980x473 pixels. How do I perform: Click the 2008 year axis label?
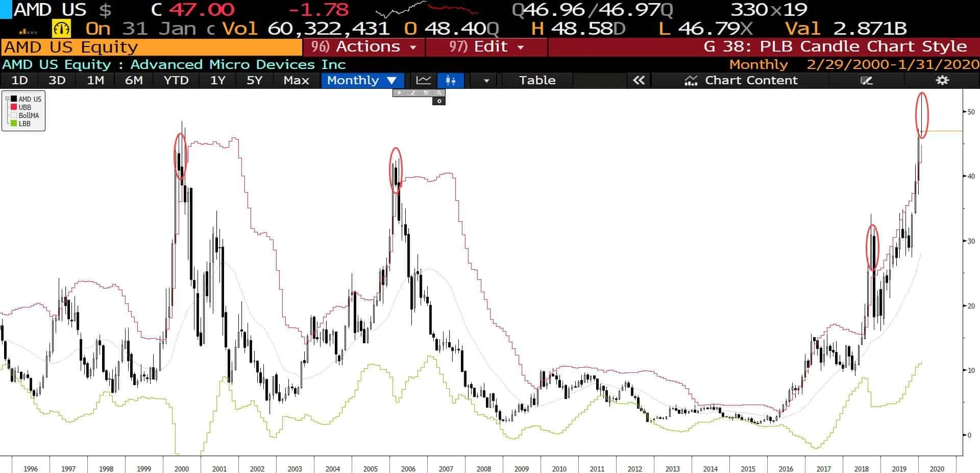pos(483,468)
